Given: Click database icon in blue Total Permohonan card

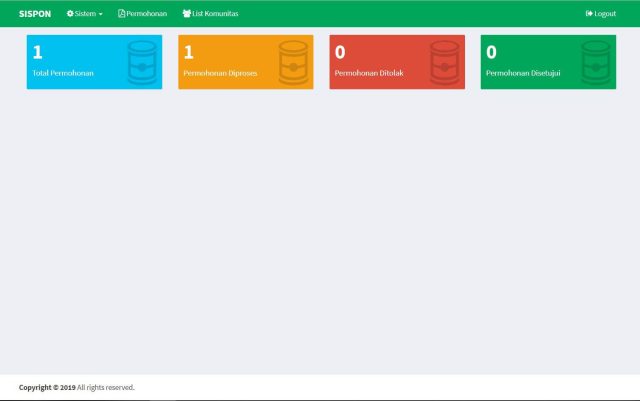Looking at the screenshot, I should click(143, 62).
